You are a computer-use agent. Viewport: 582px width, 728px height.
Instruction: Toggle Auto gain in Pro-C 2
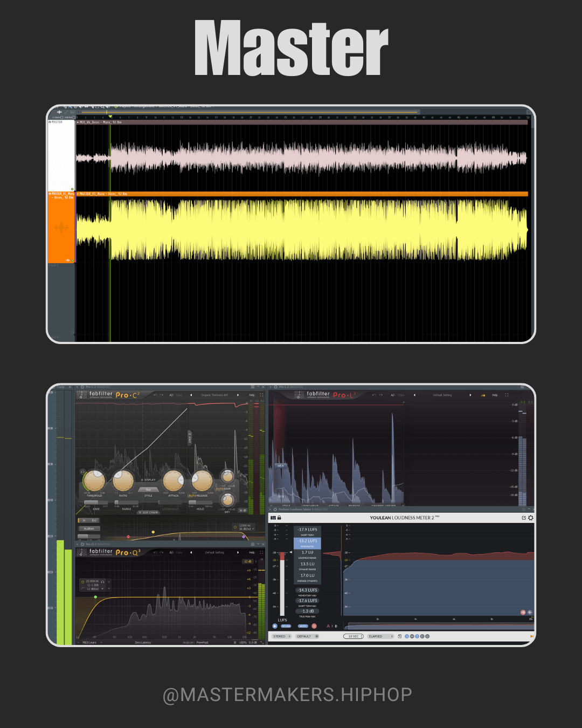(x=219, y=489)
